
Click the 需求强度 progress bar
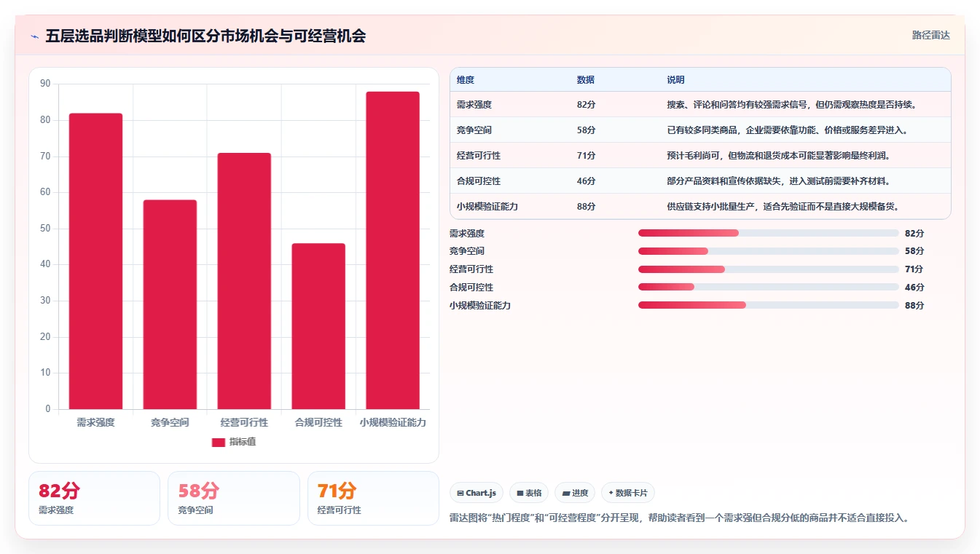pos(768,233)
